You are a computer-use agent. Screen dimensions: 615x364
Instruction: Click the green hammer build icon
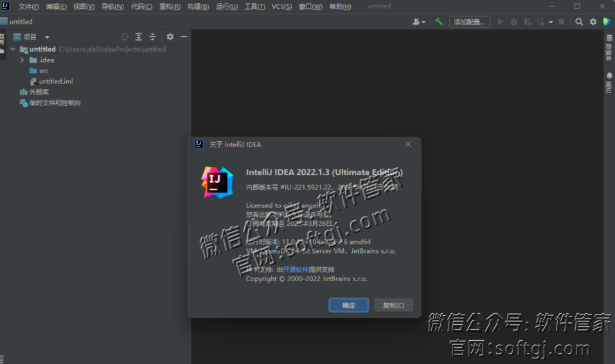[x=438, y=22]
